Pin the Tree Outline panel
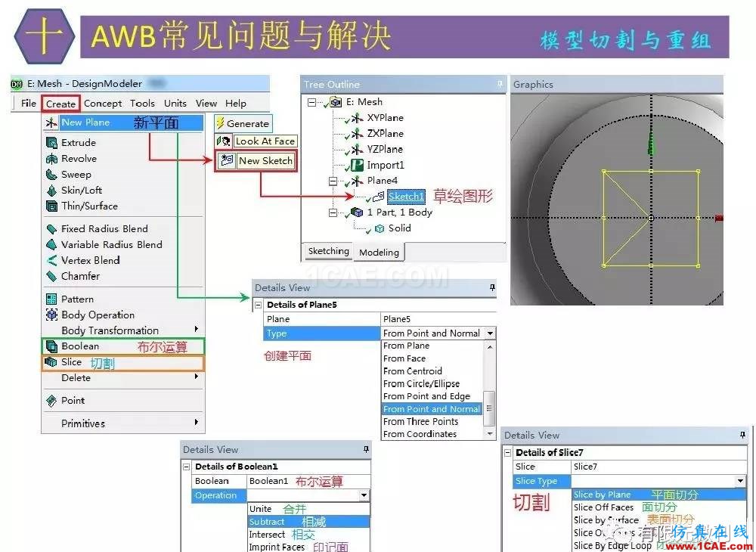This screenshot has width=756, height=552. pyautogui.click(x=500, y=84)
